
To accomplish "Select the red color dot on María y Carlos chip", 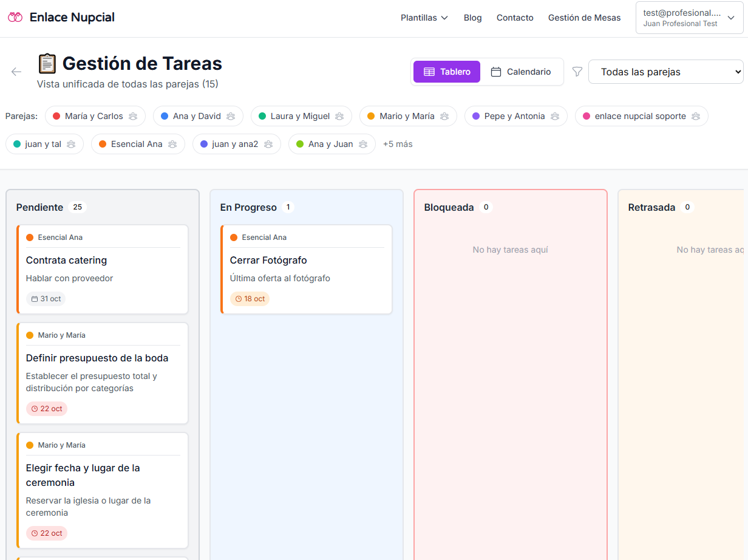I will pyautogui.click(x=58, y=115).
